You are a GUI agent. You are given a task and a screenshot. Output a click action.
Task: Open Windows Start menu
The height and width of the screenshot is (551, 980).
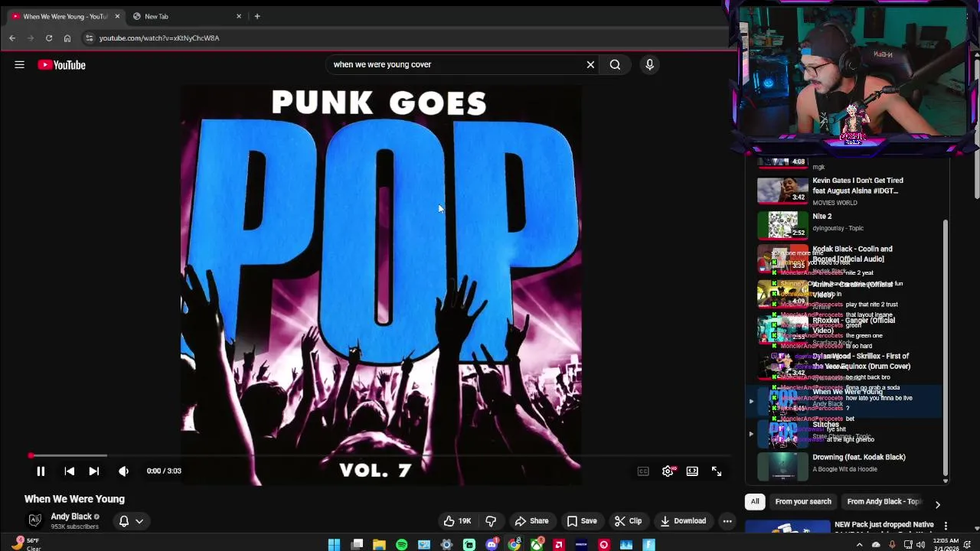tap(334, 545)
